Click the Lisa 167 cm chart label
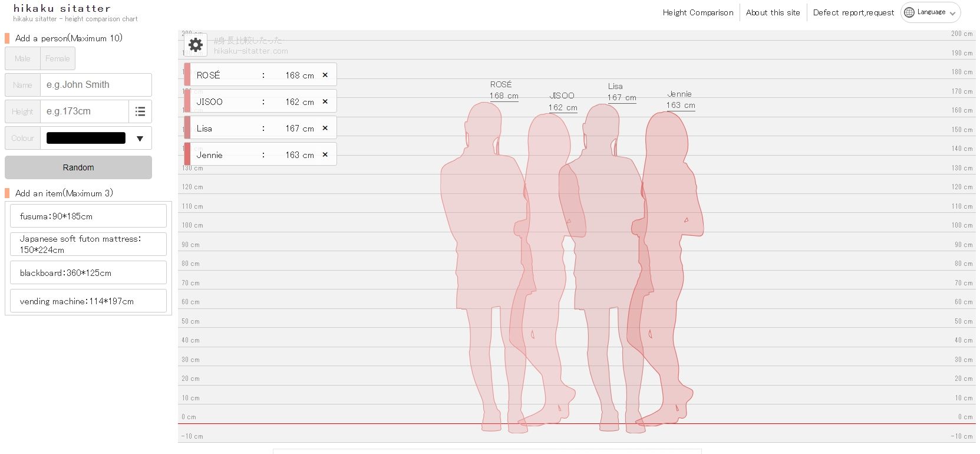This screenshot has height=454, width=980. (x=622, y=92)
